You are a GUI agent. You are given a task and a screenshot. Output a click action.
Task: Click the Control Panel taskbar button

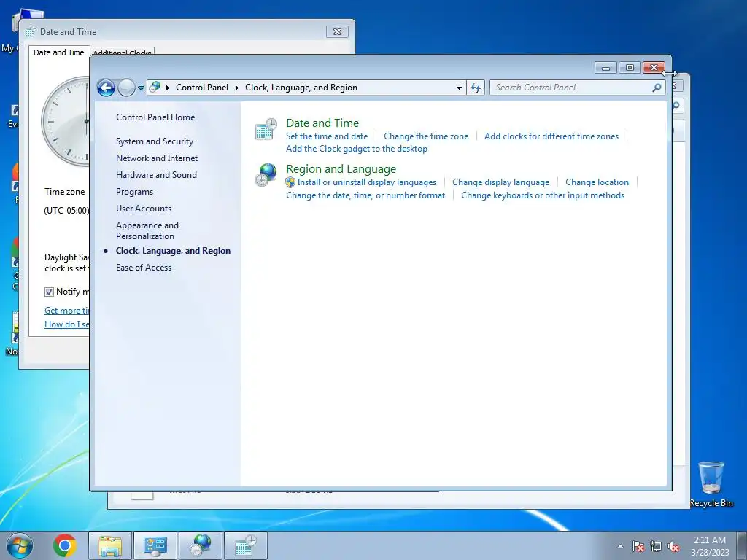tap(155, 545)
